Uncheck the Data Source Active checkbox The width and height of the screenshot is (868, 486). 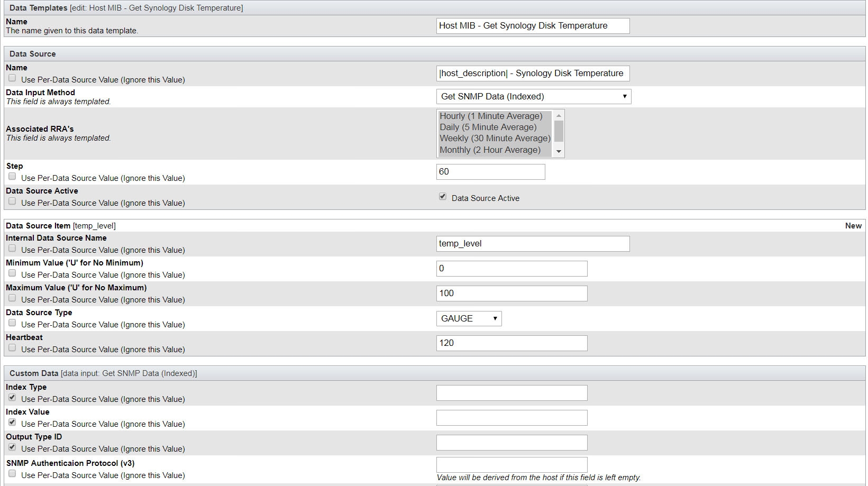tap(443, 197)
